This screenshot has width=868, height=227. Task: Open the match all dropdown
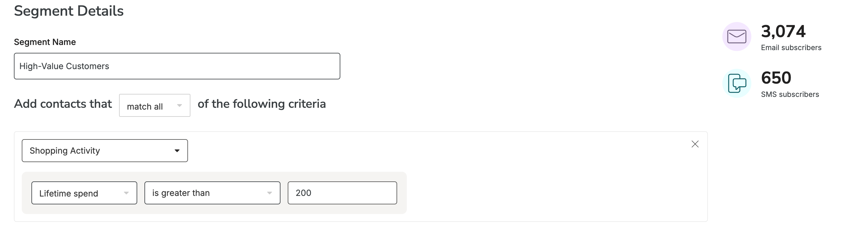(155, 105)
